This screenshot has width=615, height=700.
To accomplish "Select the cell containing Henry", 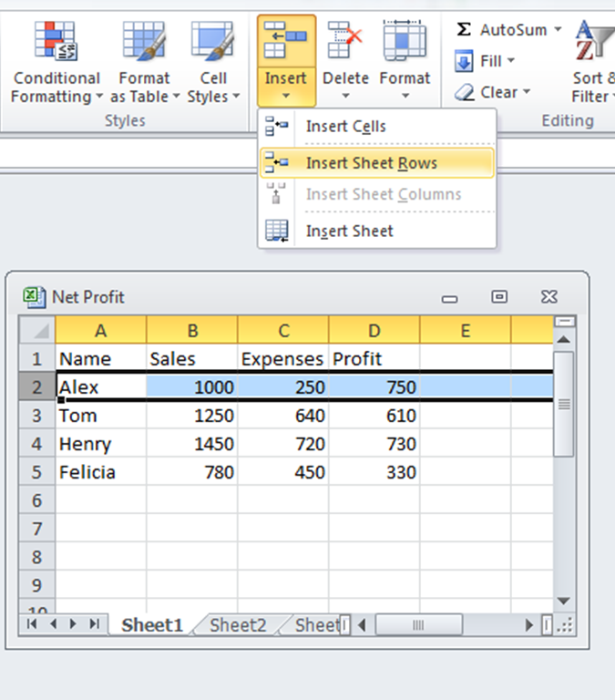I will click(x=101, y=444).
